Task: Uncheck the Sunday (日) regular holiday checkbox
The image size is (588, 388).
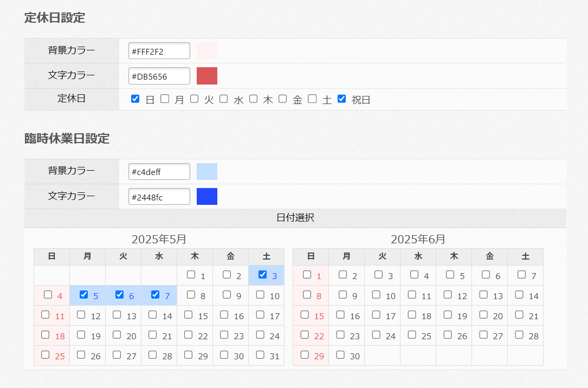Action: click(x=135, y=99)
